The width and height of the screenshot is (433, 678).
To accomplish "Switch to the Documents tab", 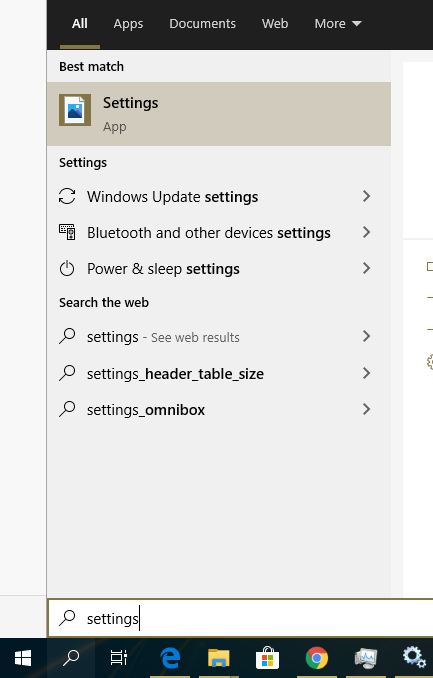I will click(202, 24).
